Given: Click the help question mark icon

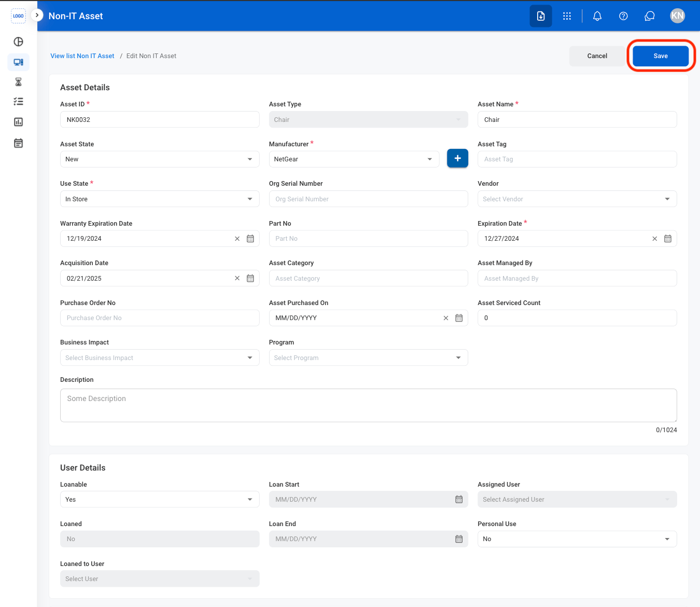Looking at the screenshot, I should coord(623,16).
